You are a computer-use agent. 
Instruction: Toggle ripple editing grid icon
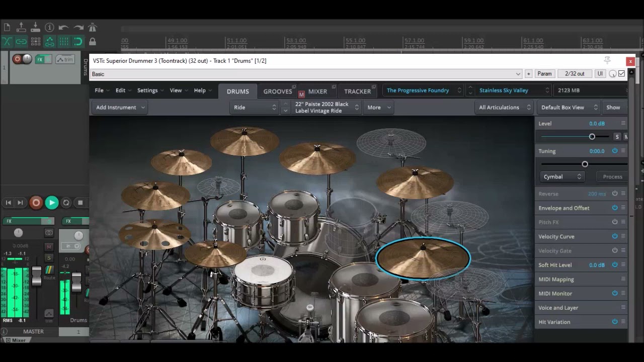pos(35,42)
